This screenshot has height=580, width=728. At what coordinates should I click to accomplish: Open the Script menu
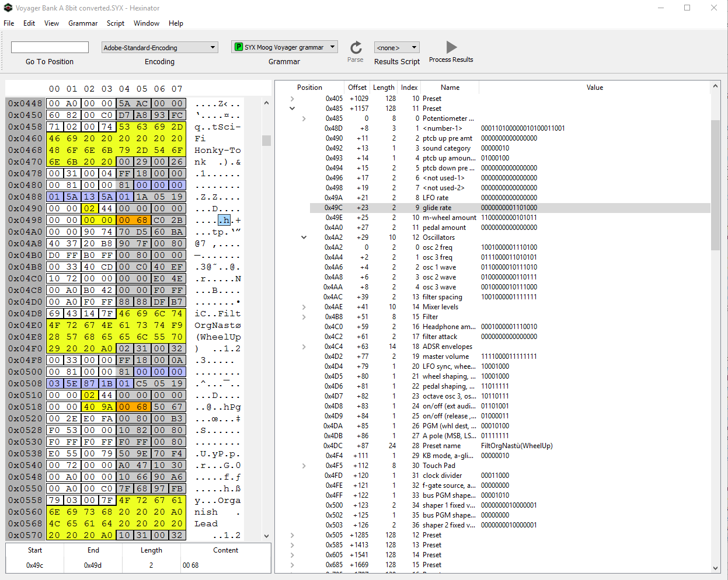click(x=115, y=23)
